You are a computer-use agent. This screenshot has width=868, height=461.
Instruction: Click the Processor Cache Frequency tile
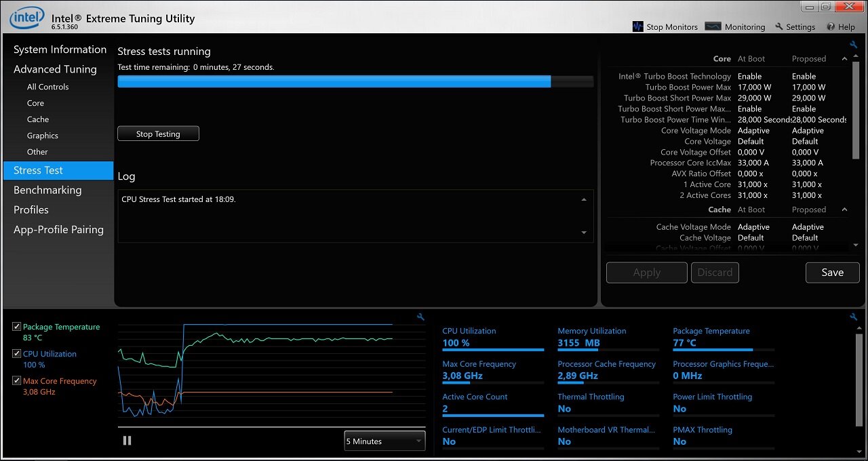point(608,371)
